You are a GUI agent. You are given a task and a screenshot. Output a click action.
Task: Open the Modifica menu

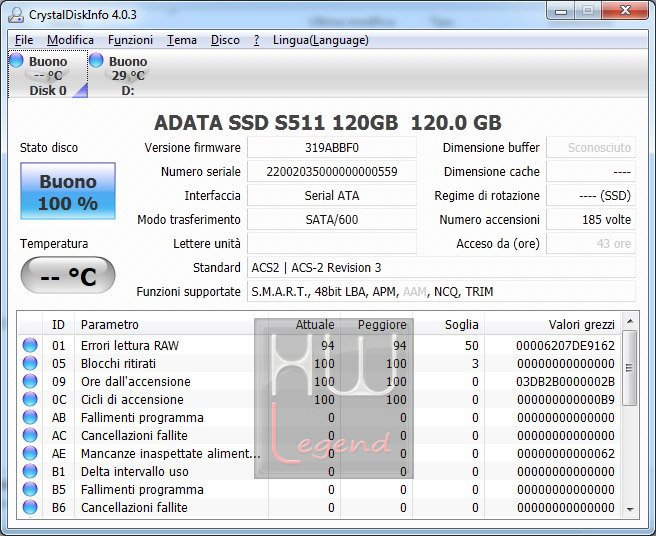pyautogui.click(x=70, y=40)
